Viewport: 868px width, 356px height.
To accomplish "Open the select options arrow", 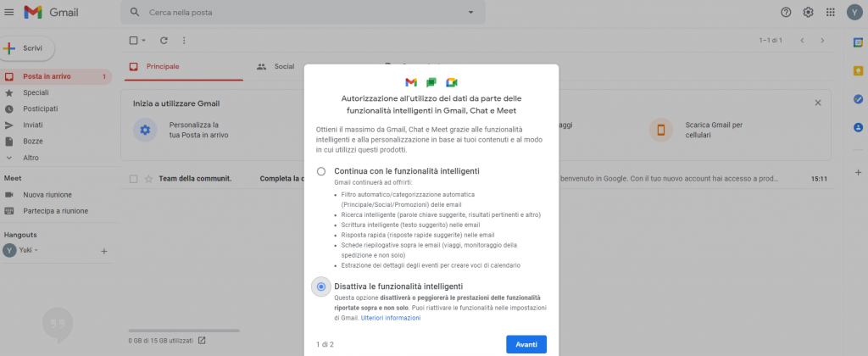I will pyautogui.click(x=143, y=41).
